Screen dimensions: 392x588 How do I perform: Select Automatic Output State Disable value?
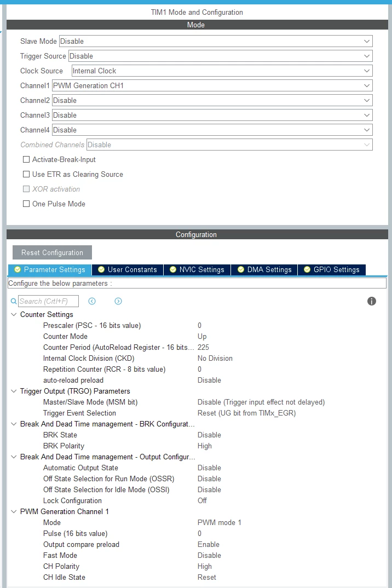tap(209, 468)
